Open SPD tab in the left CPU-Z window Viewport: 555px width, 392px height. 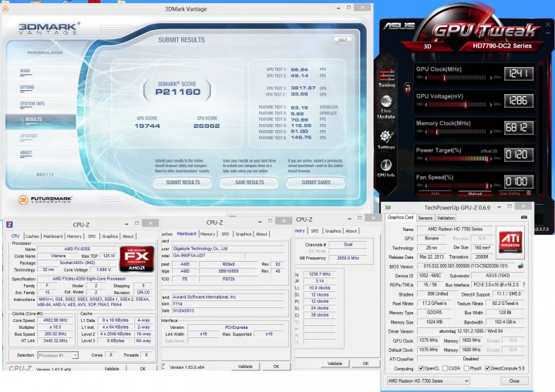pyautogui.click(x=92, y=236)
